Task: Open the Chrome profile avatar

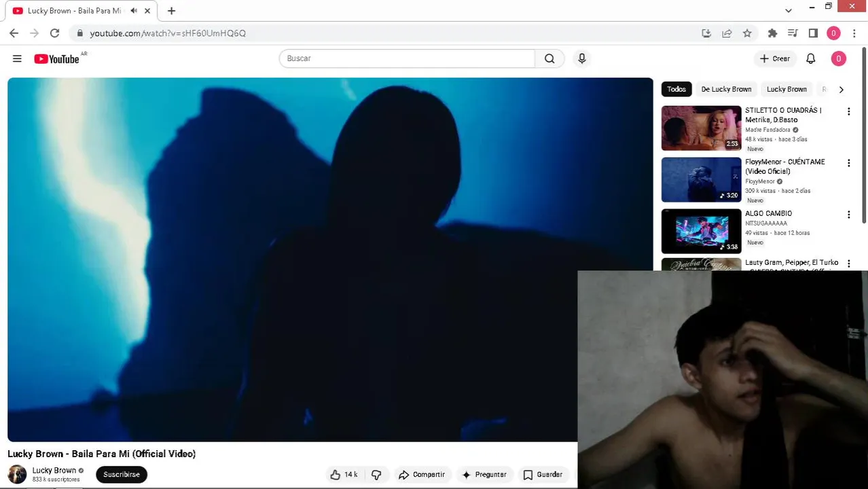Action: [x=833, y=33]
